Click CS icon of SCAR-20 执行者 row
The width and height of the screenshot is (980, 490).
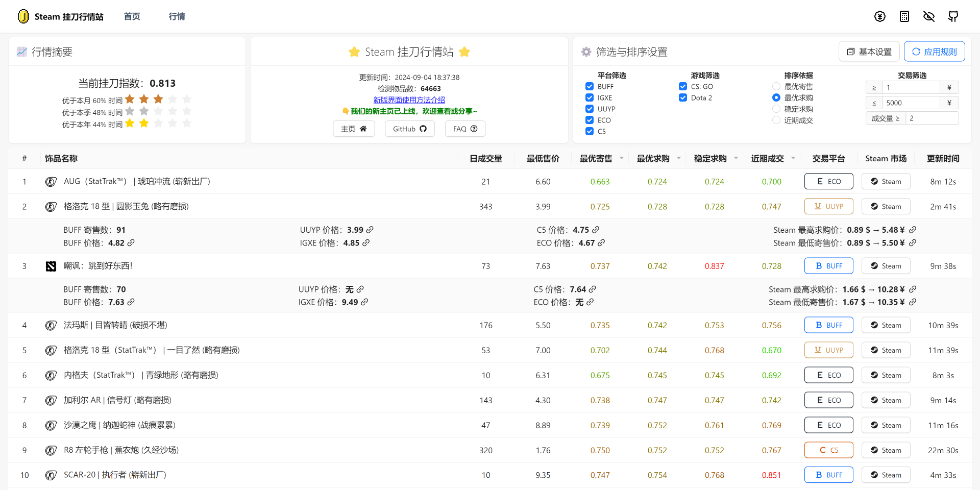51,476
